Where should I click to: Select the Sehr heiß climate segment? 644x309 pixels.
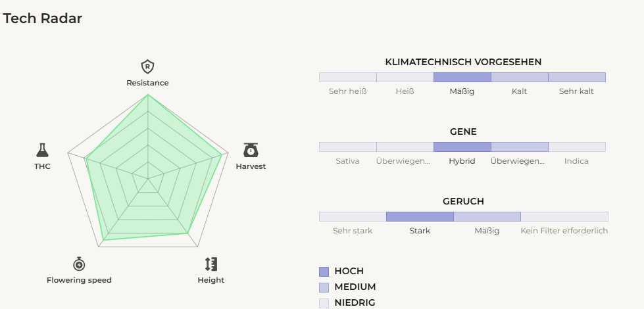click(347, 78)
